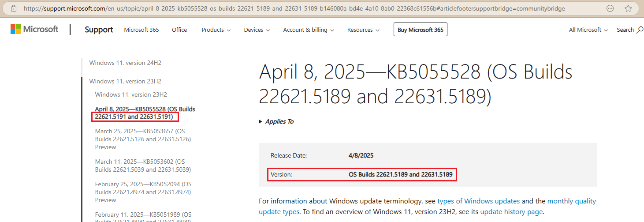Select April 8, 2025—KB5055528 sidebar entry
Viewport: 644px width, 222px height.
[145, 113]
